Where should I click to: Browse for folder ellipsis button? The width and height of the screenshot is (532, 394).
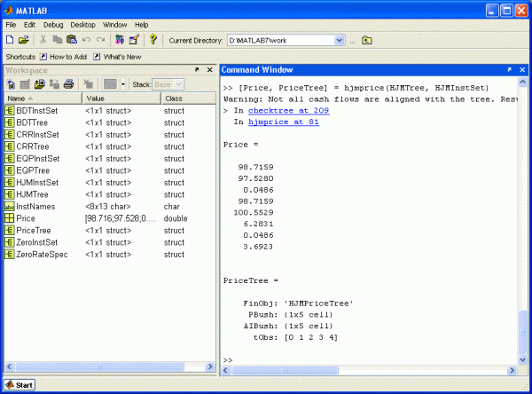[x=353, y=41]
